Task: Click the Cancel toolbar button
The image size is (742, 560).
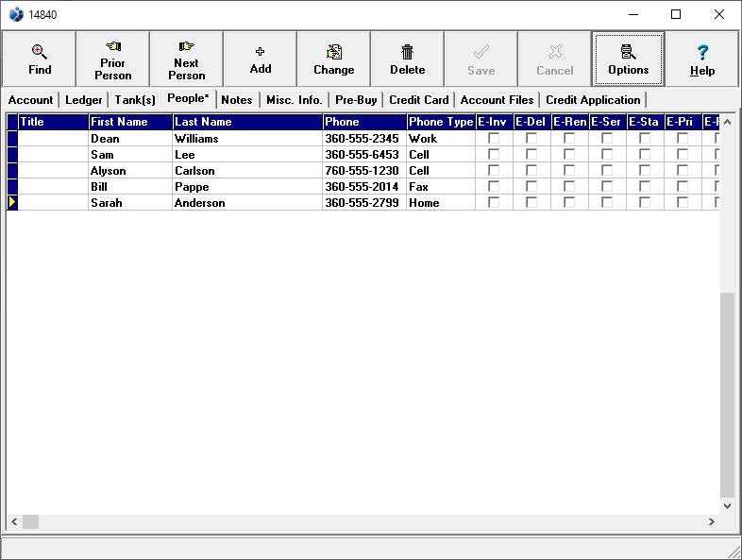Action: point(554,59)
